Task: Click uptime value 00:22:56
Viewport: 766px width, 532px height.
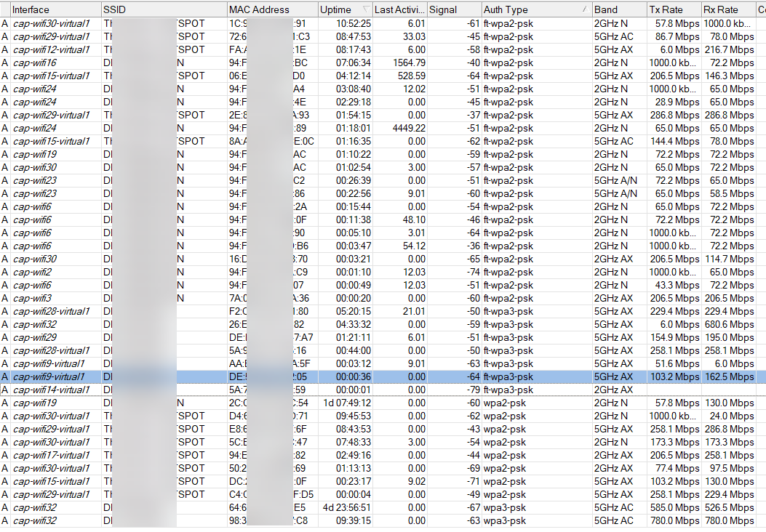Action: (354, 193)
